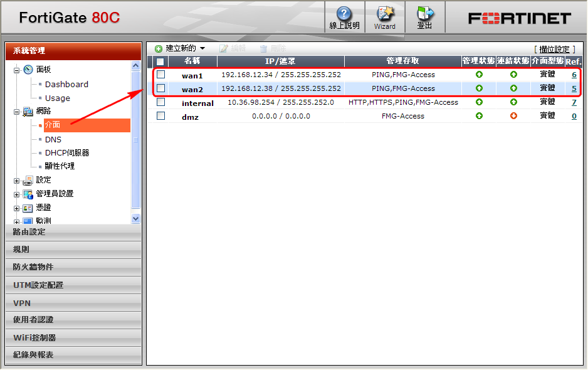Open the 防火牆物件 menu section

point(73,267)
